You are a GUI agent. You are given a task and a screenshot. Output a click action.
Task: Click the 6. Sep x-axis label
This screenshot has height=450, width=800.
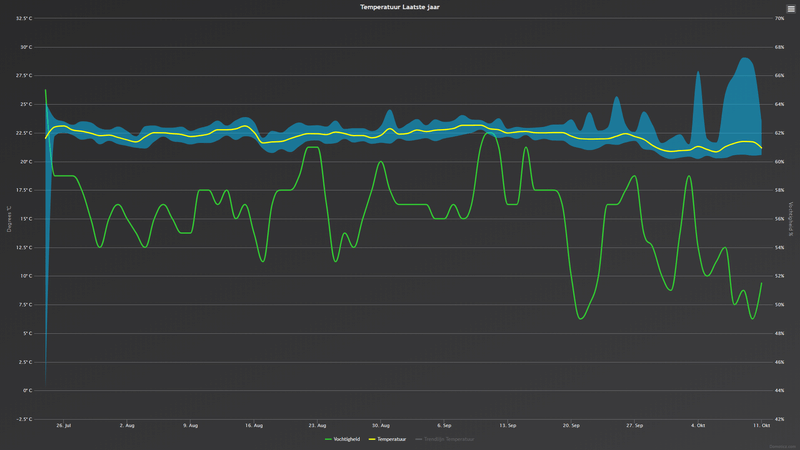pos(444,425)
